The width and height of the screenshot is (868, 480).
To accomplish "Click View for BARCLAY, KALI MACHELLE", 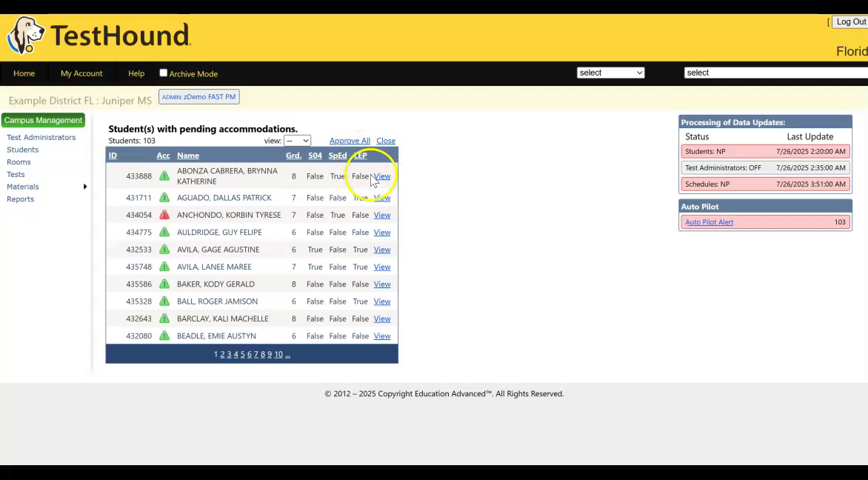I will (x=382, y=319).
